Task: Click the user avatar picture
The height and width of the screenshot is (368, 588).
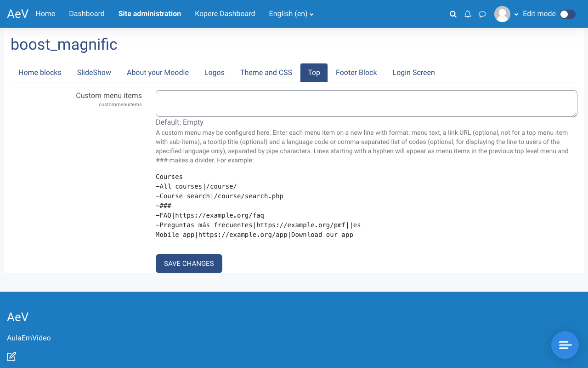Action: (502, 14)
